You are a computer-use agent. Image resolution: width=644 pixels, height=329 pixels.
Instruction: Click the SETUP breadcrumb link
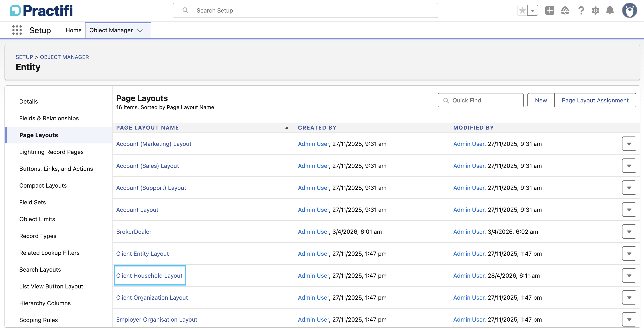[x=24, y=57]
